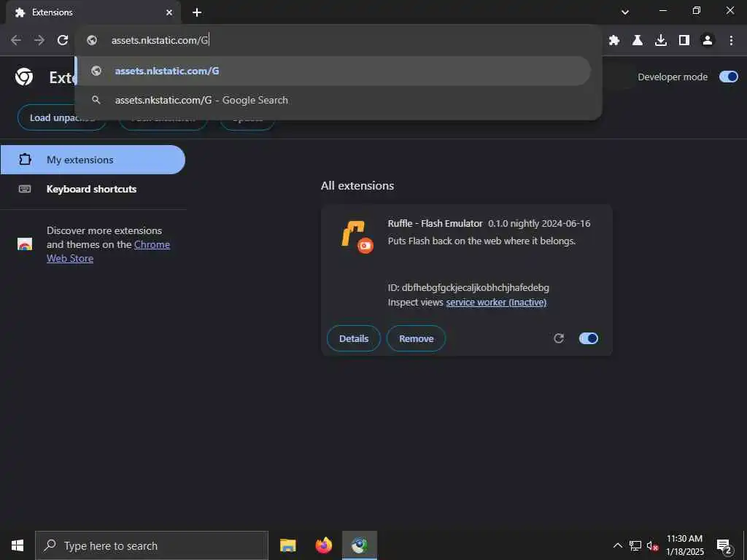Image resolution: width=747 pixels, height=560 pixels.
Task: Open Chrome three-dot menu
Action: tap(731, 41)
